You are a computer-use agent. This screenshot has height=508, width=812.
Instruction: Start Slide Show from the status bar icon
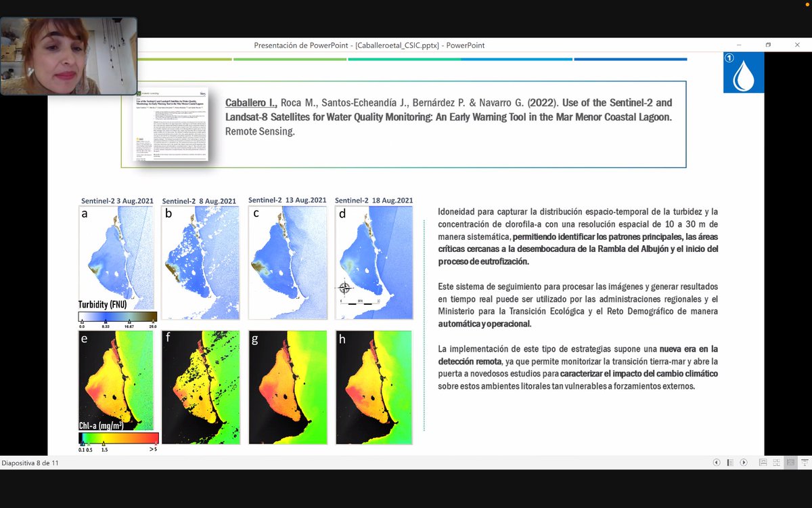click(x=804, y=463)
